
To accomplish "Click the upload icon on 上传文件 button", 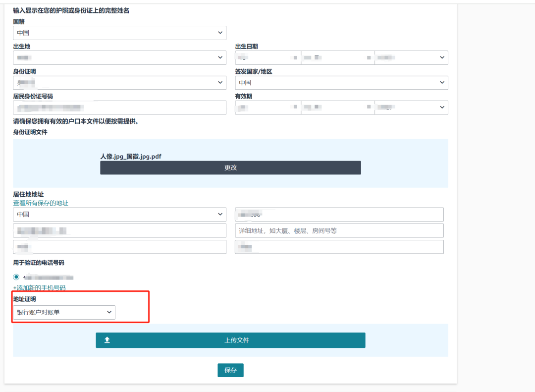I will [107, 340].
